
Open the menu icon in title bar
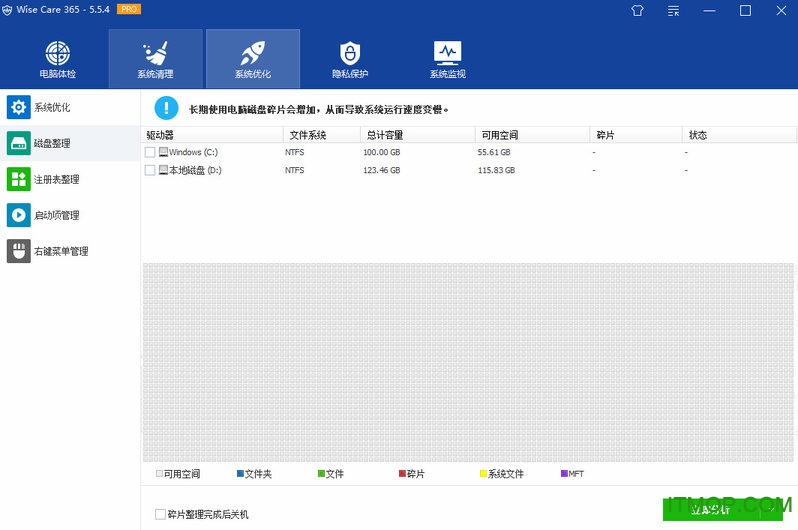pos(673,11)
